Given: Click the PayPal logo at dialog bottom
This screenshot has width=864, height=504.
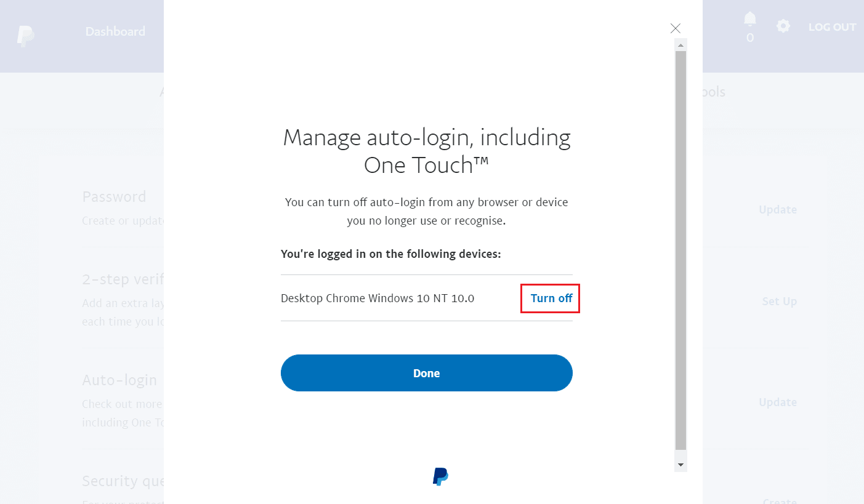Looking at the screenshot, I should [x=440, y=476].
